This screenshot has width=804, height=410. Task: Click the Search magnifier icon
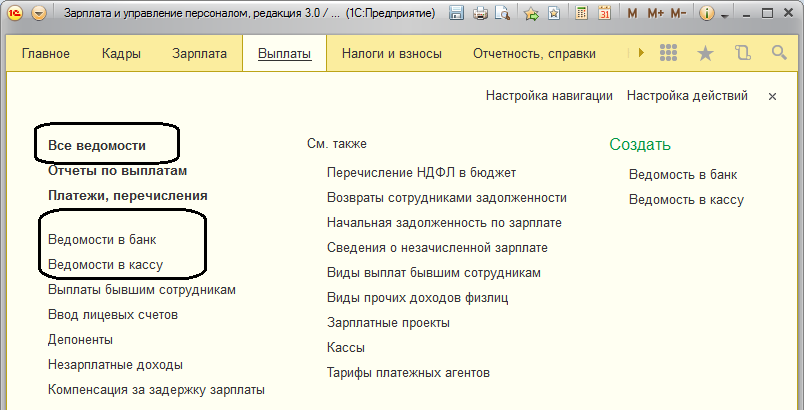(x=779, y=52)
